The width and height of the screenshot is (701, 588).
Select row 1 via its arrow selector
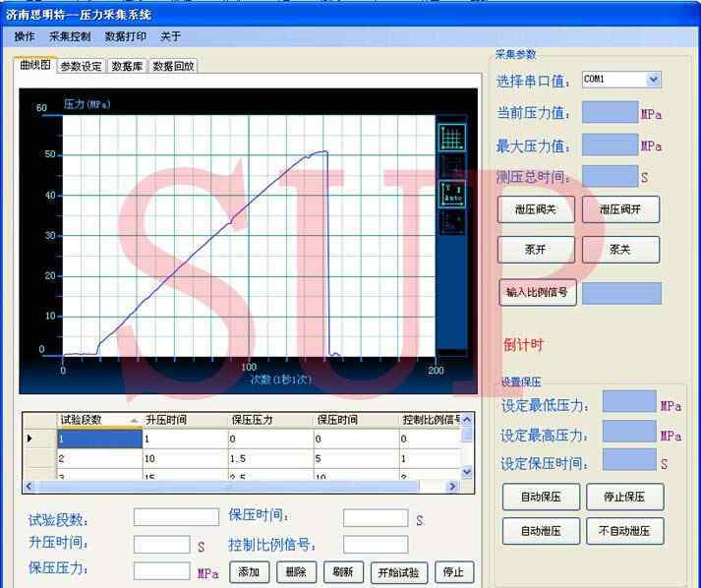point(39,439)
